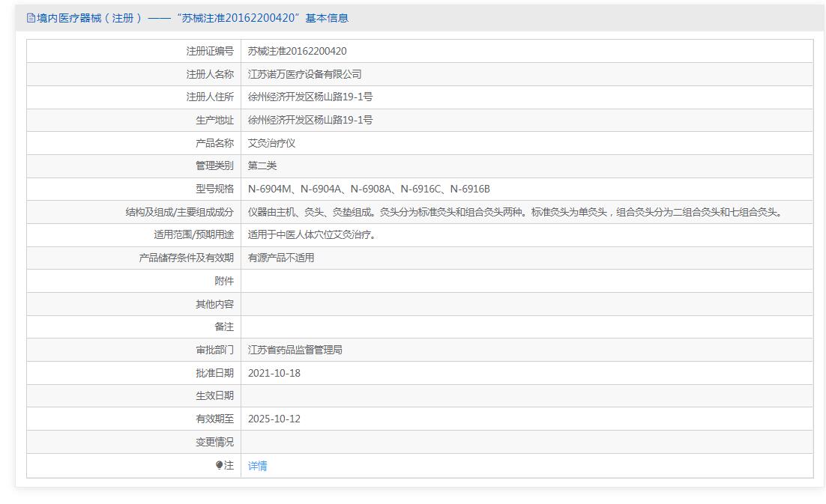Select registration number 苏械注准20162200420 value

[297, 51]
